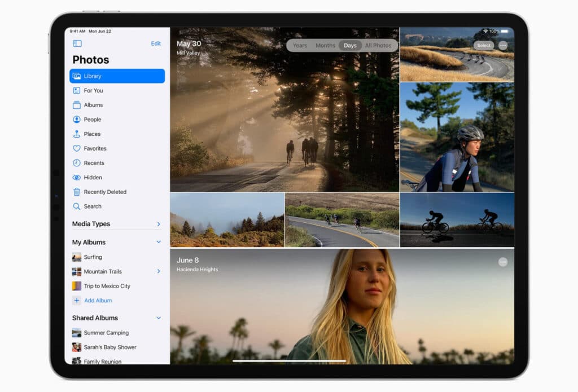Switch to All Photos view
Screen dimensions: 578x392
[x=378, y=46]
